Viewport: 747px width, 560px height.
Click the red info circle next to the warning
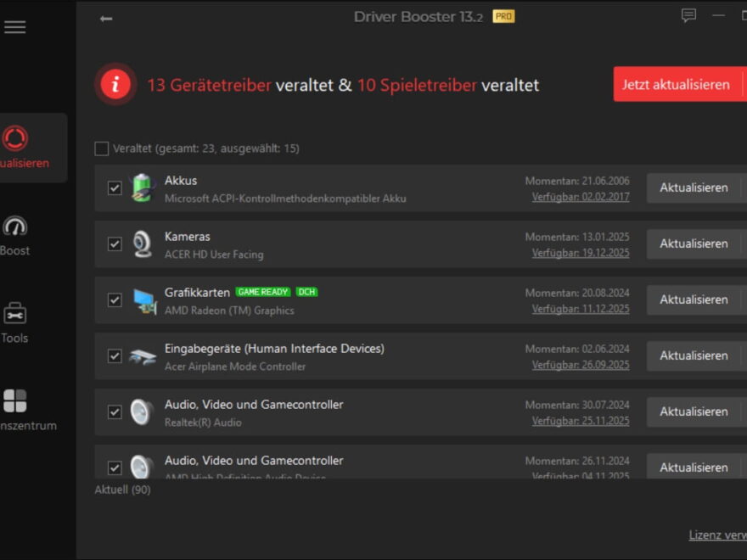coord(115,85)
